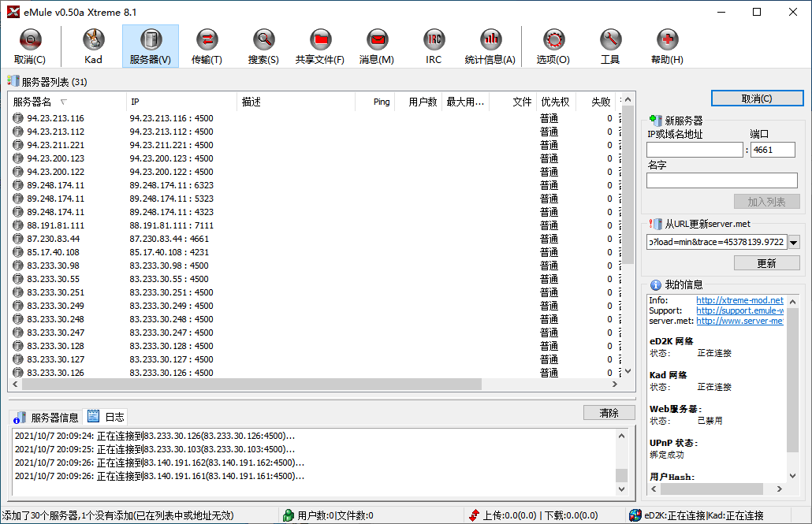Open the 统计信息(A) statistics icon
This screenshot has height=524, width=812.
[x=490, y=40]
